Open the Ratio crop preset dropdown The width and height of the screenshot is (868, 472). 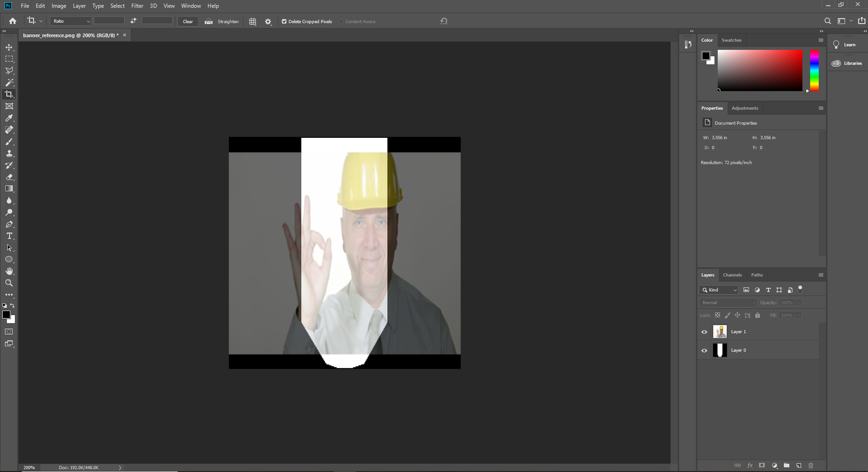(x=71, y=21)
